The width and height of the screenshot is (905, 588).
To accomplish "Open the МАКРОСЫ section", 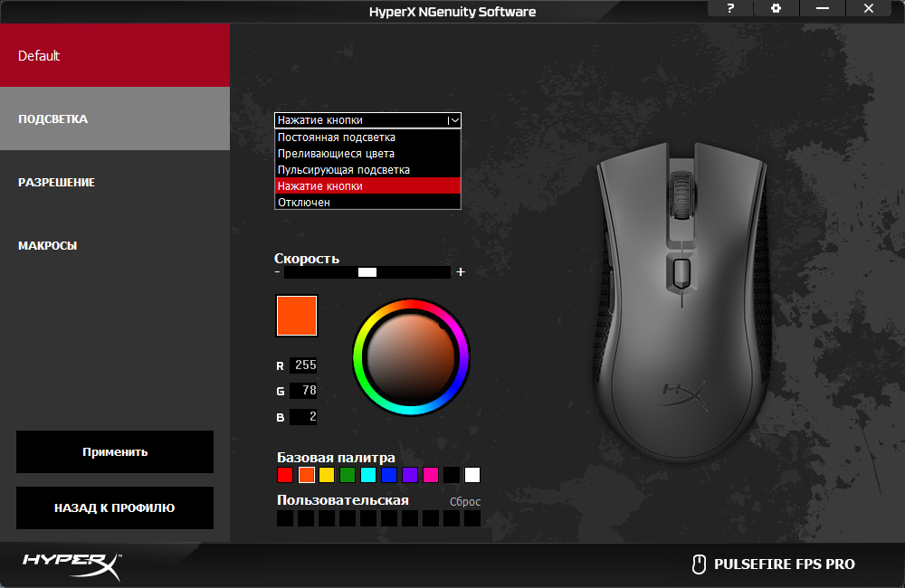I will (x=115, y=246).
